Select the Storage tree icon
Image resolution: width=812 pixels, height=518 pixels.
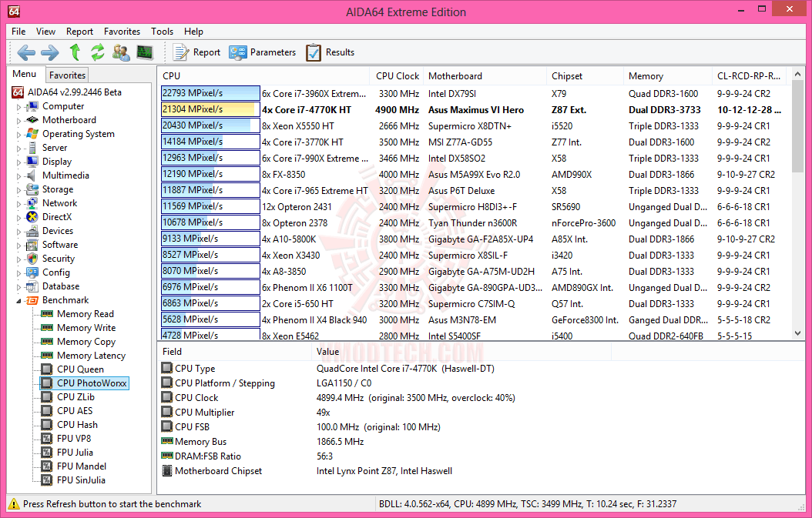32,189
